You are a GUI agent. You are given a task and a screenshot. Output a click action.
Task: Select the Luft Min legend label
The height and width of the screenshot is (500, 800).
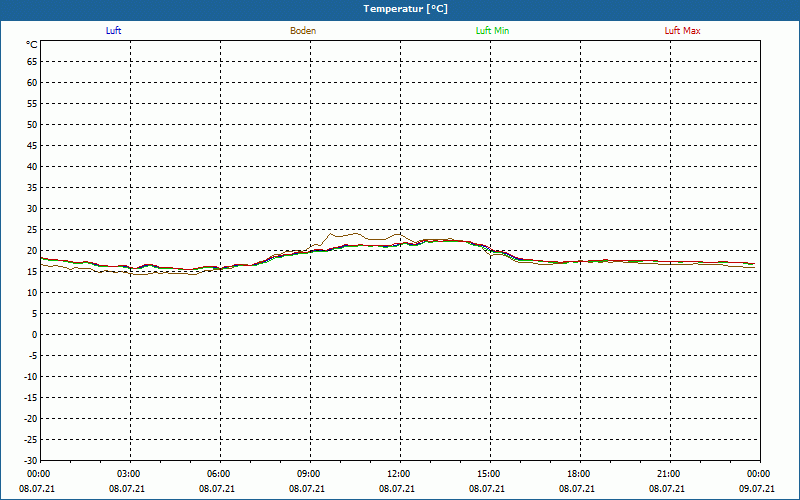tap(492, 31)
